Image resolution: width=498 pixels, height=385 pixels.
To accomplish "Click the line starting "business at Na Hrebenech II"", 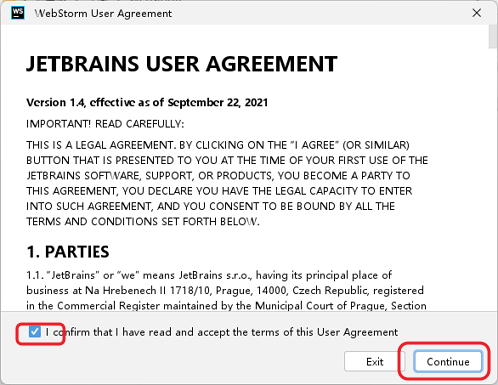I will pos(225,290).
